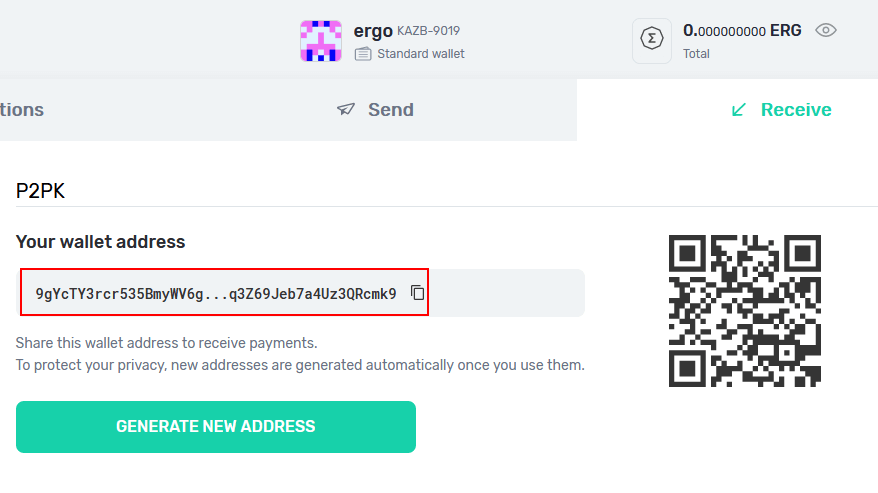Switch to the Receive tab
The height and width of the screenshot is (493, 878).
[x=782, y=110]
